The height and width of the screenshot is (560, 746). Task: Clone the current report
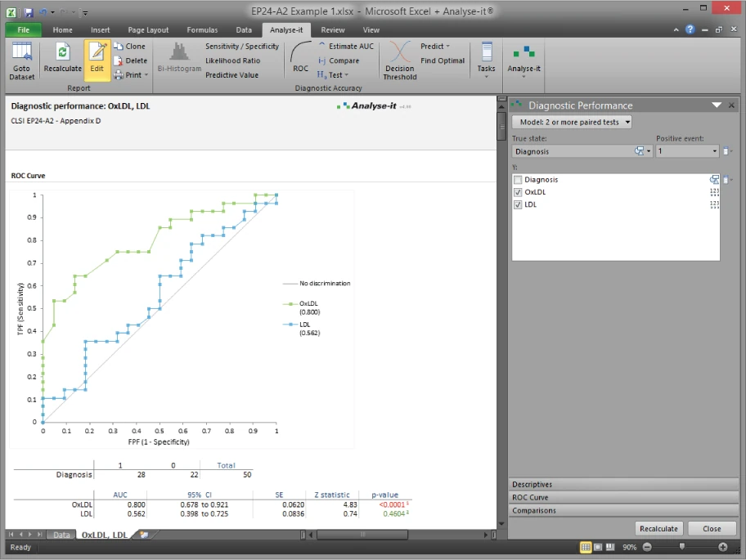pyautogui.click(x=130, y=46)
